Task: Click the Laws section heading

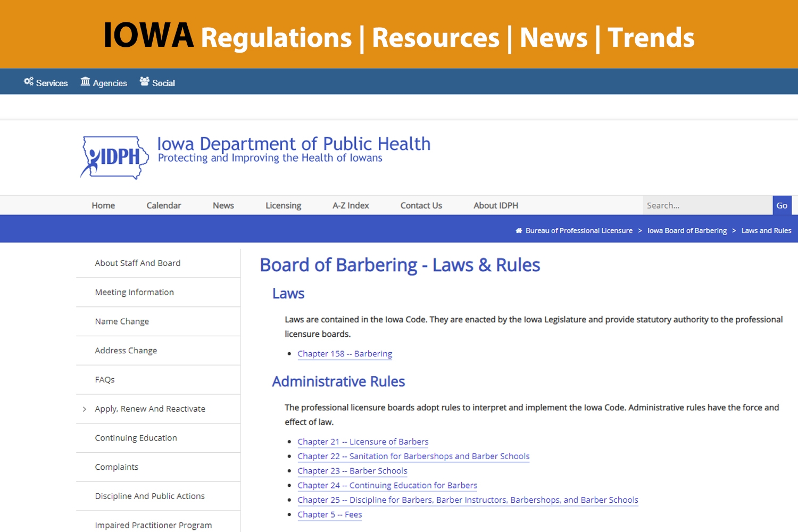Action: pos(288,294)
